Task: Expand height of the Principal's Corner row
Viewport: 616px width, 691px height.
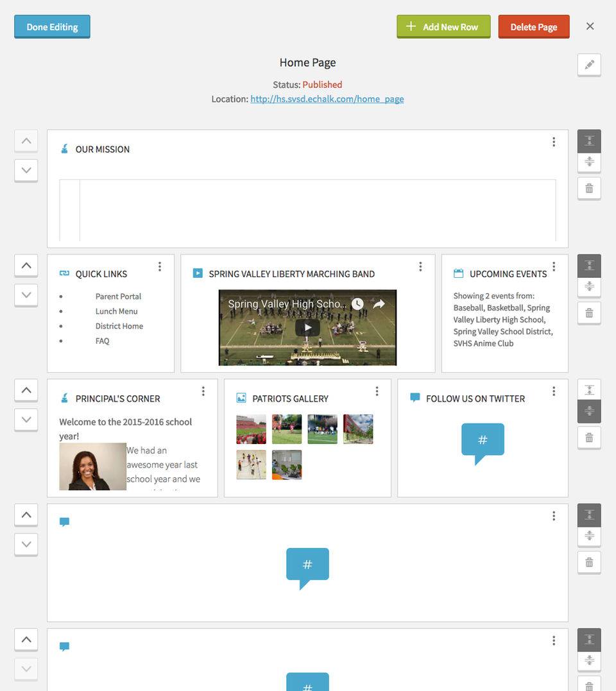Action: click(x=589, y=389)
